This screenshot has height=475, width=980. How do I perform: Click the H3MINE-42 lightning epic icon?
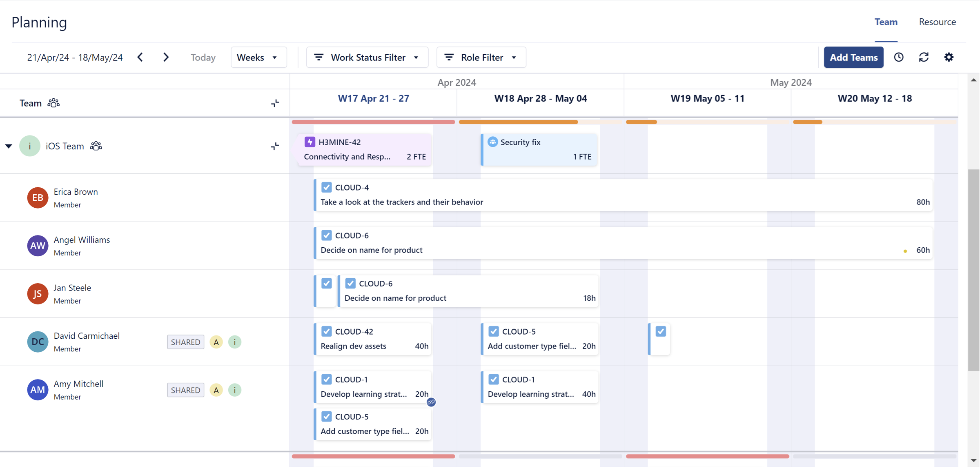pos(310,142)
